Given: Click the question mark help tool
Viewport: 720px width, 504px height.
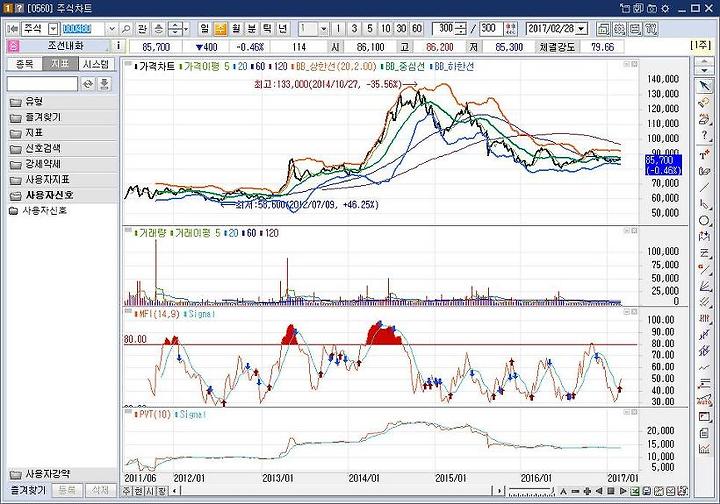Looking at the screenshot, I should click(704, 135).
